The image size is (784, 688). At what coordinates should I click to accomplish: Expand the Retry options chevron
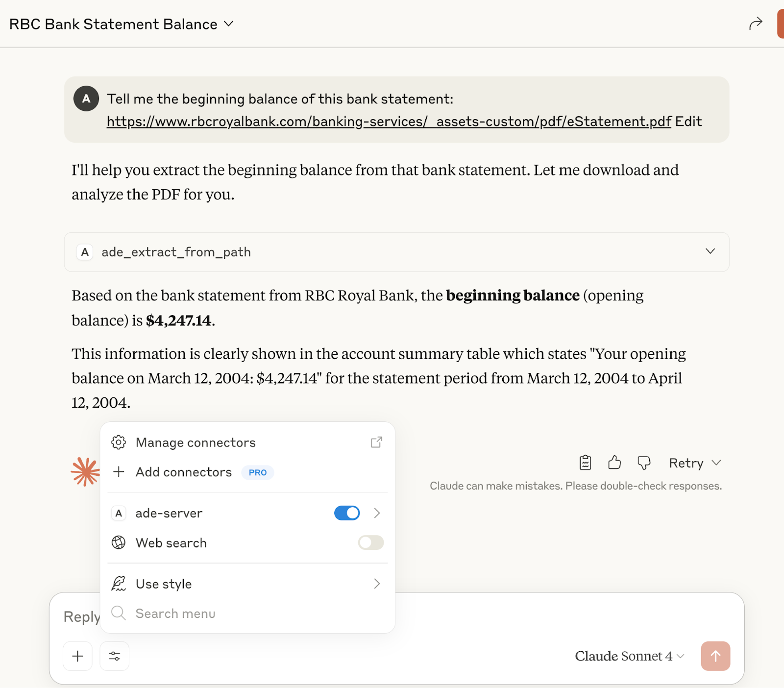pyautogui.click(x=716, y=463)
